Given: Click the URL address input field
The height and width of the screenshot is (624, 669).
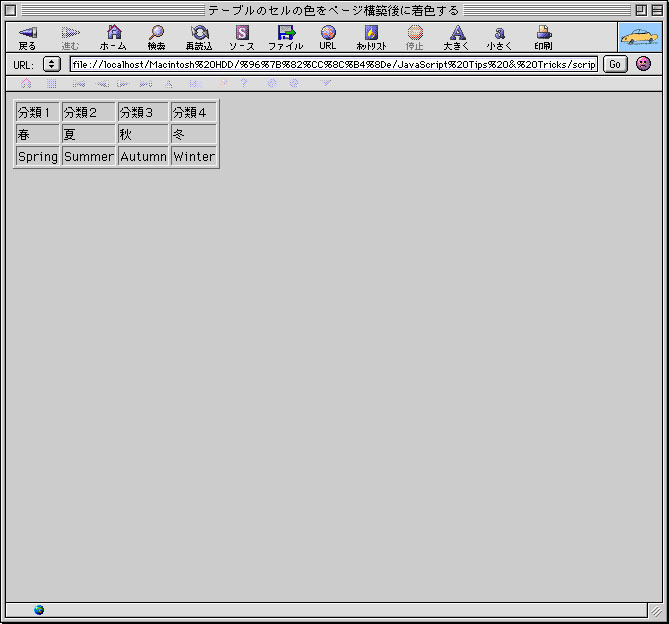Looking at the screenshot, I should coord(333,64).
